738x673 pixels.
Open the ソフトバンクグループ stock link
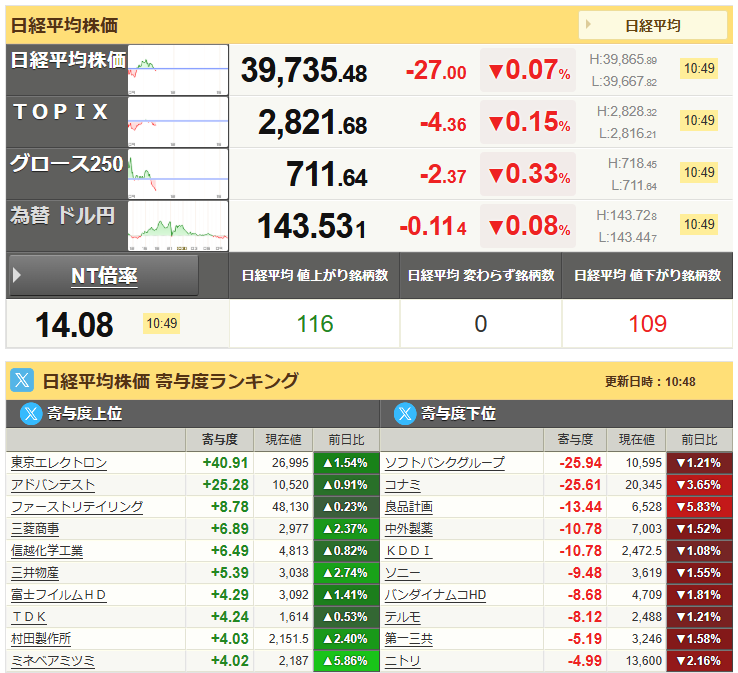(x=445, y=463)
